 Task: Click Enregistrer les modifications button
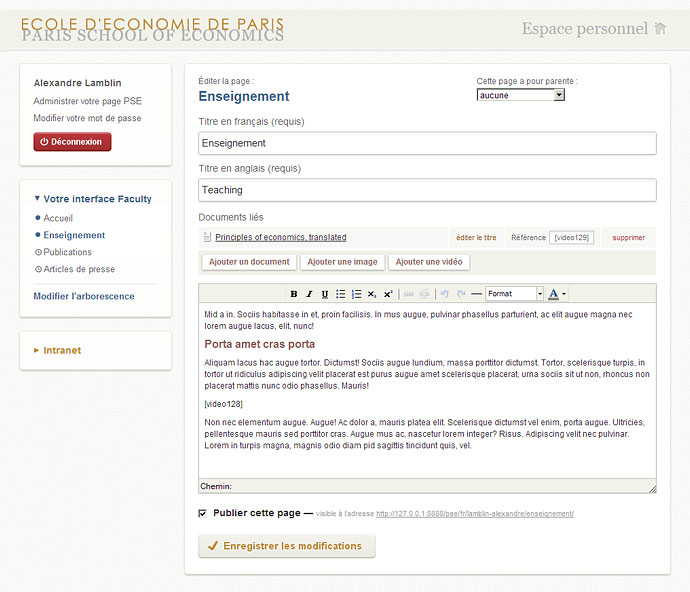(x=287, y=546)
